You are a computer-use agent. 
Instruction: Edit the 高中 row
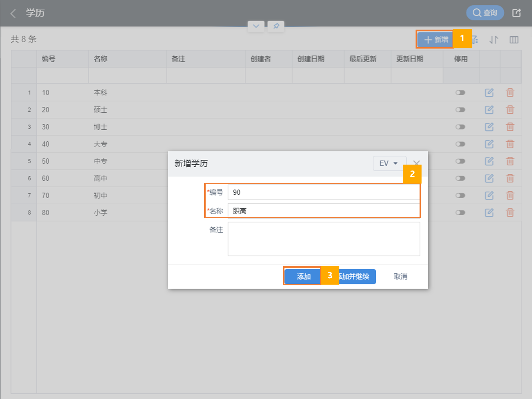pyautogui.click(x=489, y=178)
